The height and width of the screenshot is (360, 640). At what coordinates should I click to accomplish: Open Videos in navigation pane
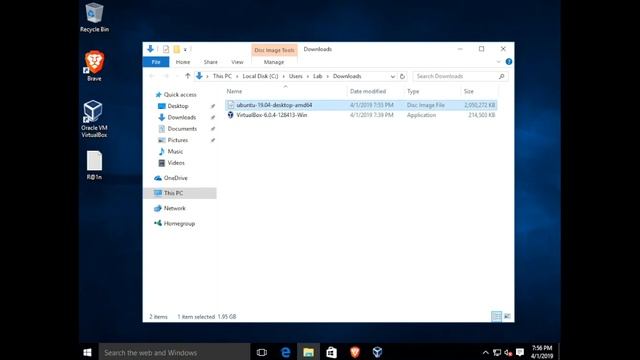pos(176,163)
